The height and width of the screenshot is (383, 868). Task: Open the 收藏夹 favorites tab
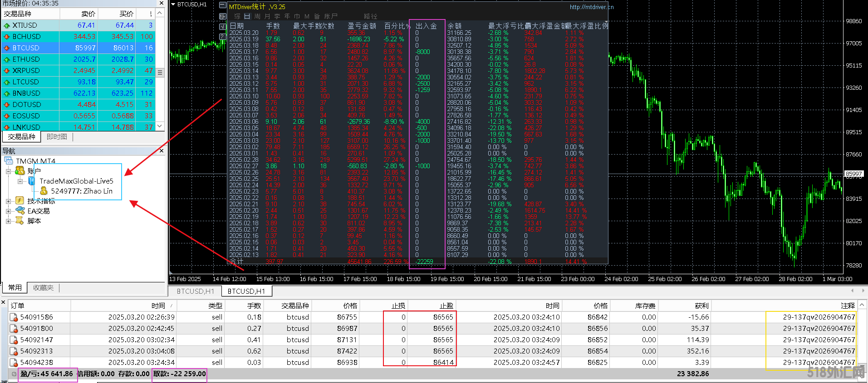coord(43,288)
